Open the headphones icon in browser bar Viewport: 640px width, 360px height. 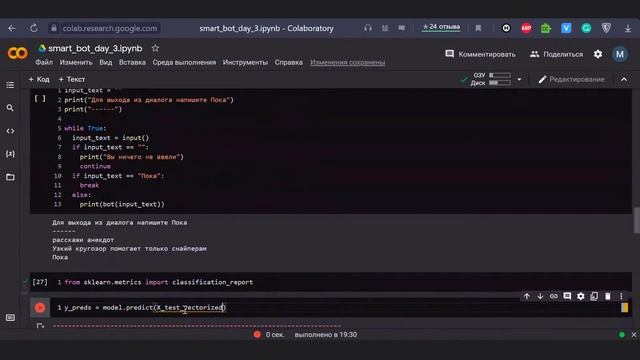point(368,28)
